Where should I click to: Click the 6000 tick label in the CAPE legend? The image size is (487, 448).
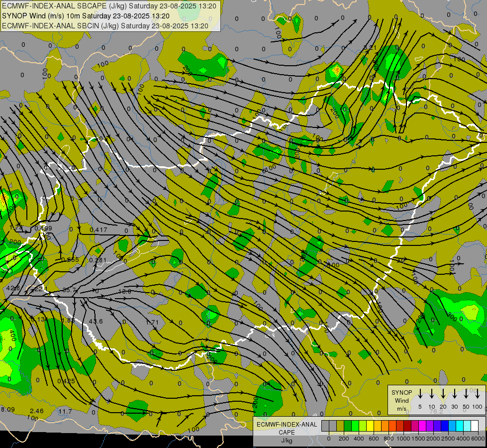(x=478, y=439)
